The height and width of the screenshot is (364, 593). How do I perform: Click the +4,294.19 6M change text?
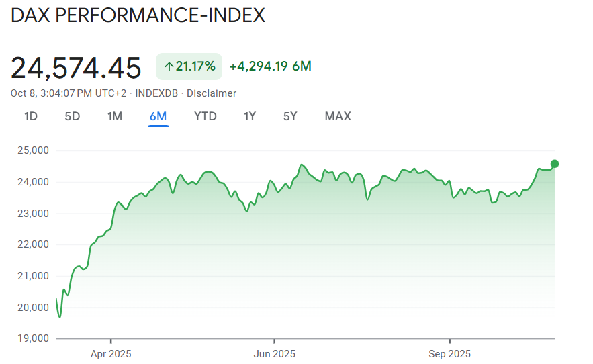[270, 66]
